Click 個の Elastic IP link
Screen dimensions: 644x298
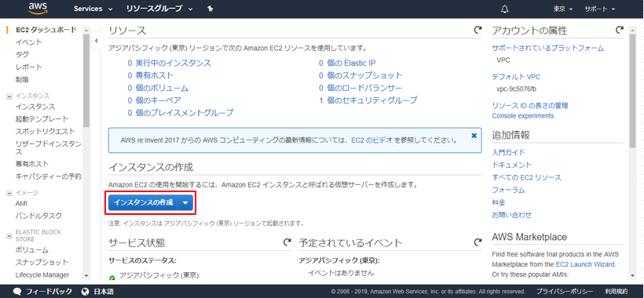click(352, 63)
